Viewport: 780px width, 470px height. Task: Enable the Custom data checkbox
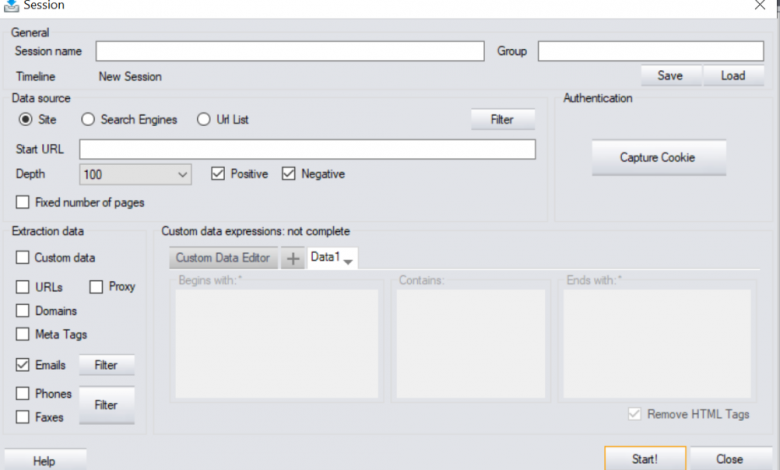[23, 258]
